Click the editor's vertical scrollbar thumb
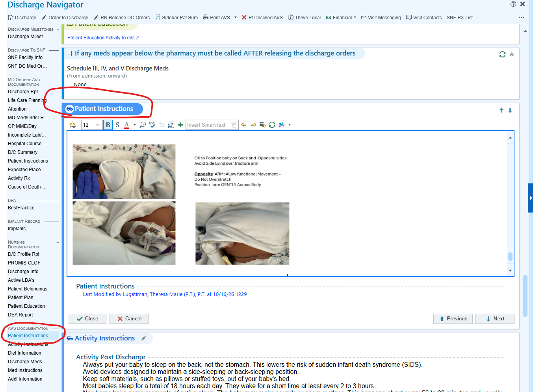The width and height of the screenshot is (533, 392). (510, 257)
